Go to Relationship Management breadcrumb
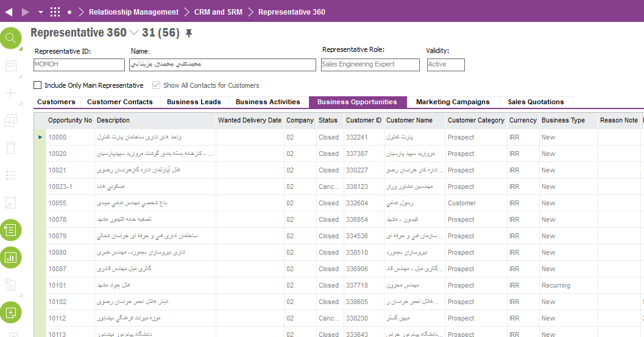This screenshot has height=337, width=644. point(133,12)
